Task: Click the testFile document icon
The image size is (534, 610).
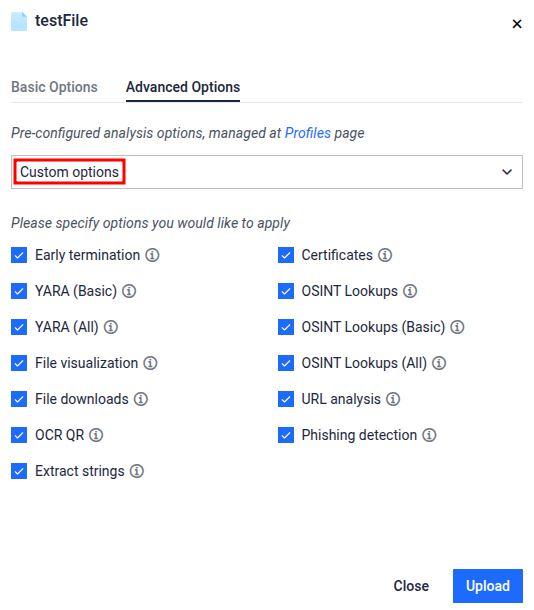Action: pyautogui.click(x=19, y=21)
